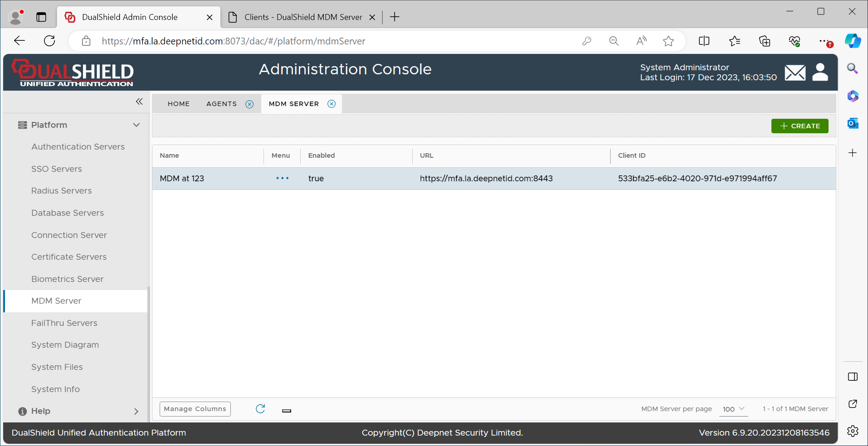The image size is (868, 446).
Task: Open the three-dot menu for MDM at 123
Action: point(282,179)
